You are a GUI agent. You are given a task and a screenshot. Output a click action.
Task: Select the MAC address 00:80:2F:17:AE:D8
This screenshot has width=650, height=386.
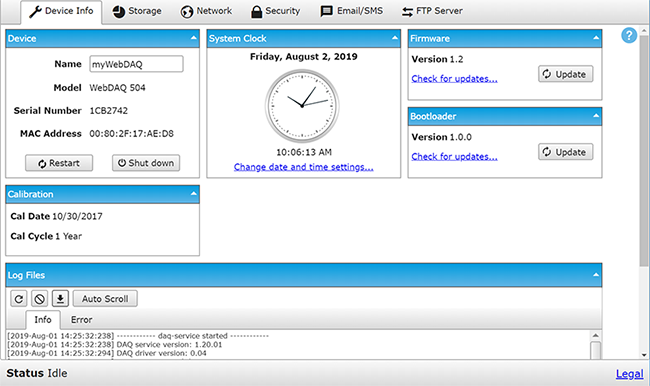click(x=131, y=134)
